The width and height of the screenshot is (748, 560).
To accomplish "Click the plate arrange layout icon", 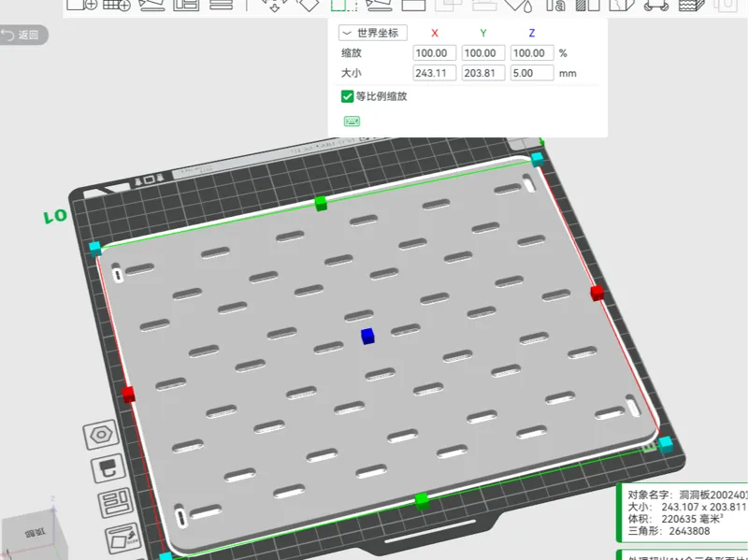I will (x=115, y=502).
